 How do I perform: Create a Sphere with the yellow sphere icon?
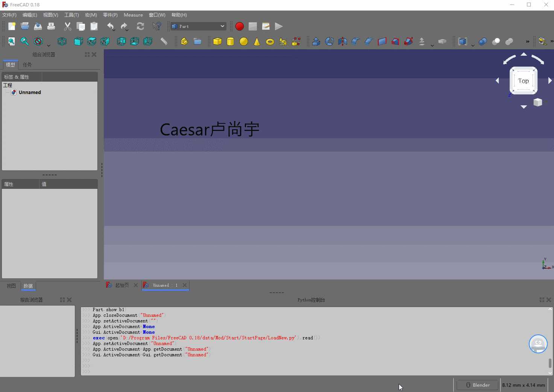point(244,41)
